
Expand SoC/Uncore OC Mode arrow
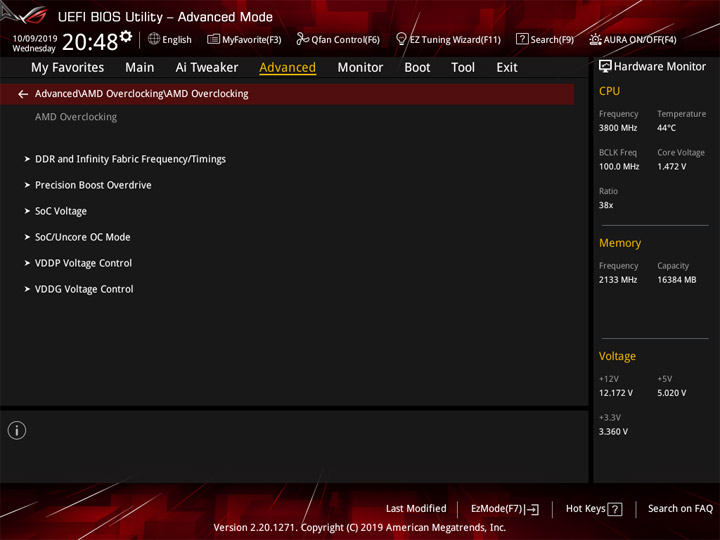(27, 237)
